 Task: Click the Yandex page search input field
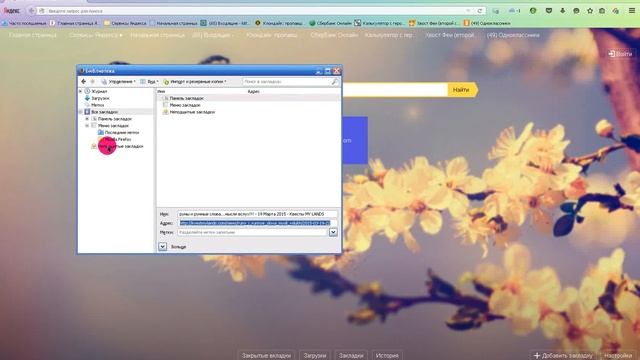click(x=395, y=90)
